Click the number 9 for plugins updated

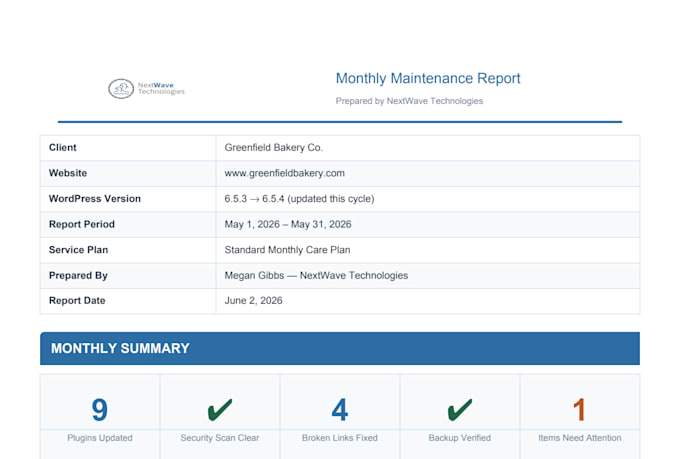pyautogui.click(x=100, y=410)
